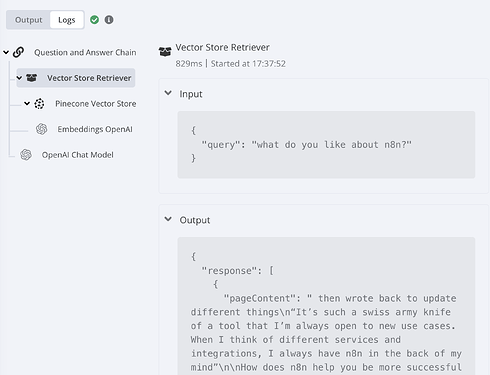Select the Logs tab
Viewport: 490px width, 375px height.
pos(67,20)
